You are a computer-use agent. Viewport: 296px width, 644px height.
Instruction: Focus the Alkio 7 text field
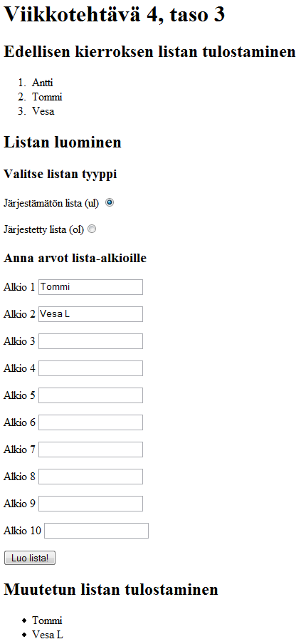(90, 450)
